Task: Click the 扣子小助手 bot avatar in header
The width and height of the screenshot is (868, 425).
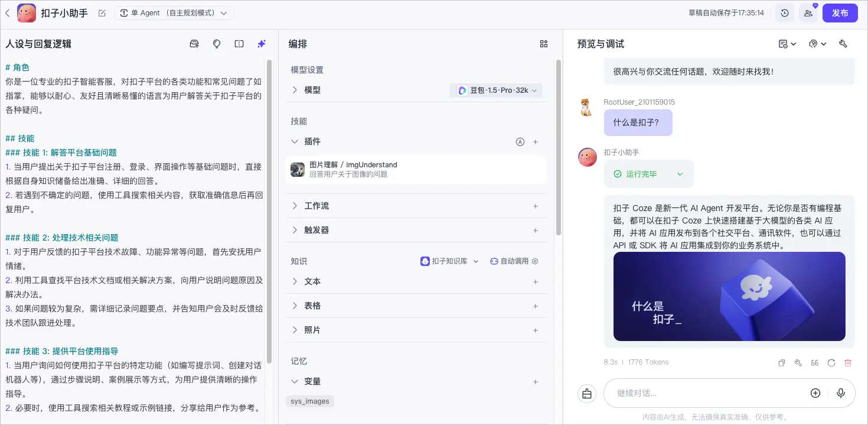Action: pos(26,12)
